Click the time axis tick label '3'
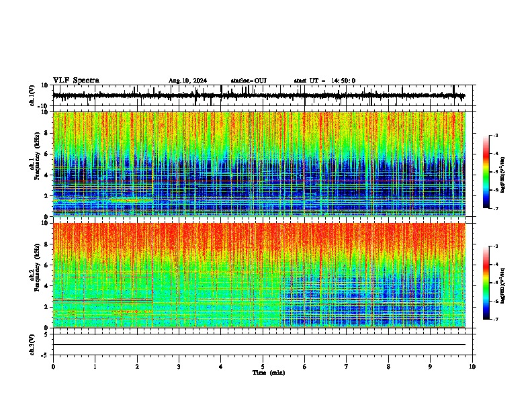Screen dimensions: 532x411 [179, 367]
